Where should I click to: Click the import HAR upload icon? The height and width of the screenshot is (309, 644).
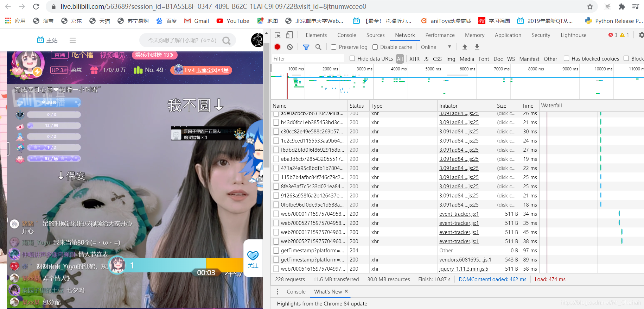465,47
